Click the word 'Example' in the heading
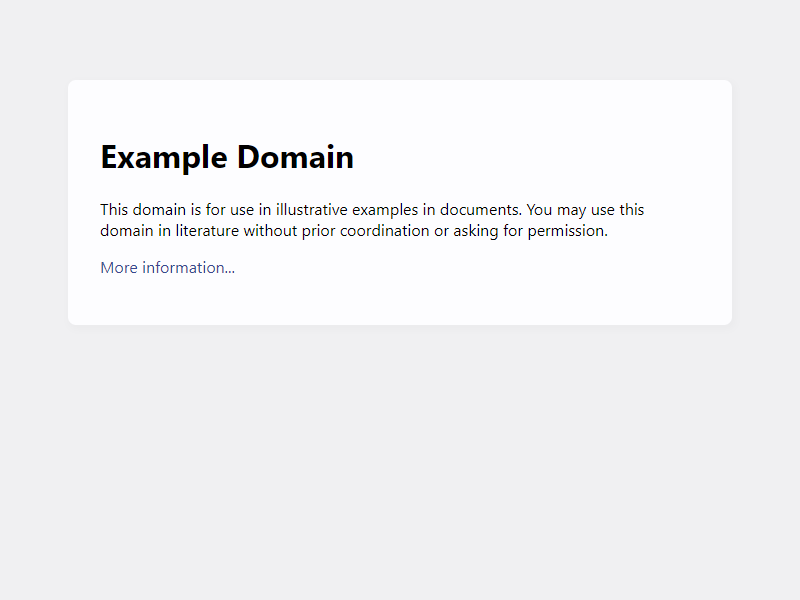800x600 pixels. tap(164, 158)
